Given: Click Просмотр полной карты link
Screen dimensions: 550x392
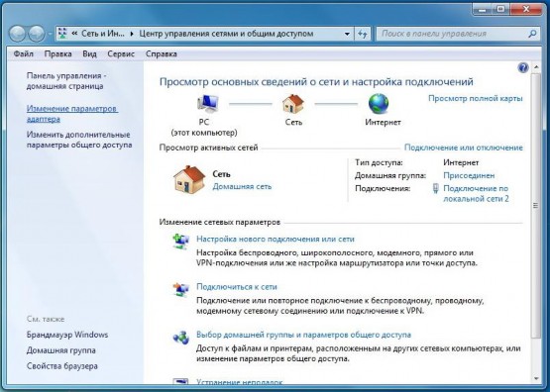Looking at the screenshot, I should coord(476,98).
